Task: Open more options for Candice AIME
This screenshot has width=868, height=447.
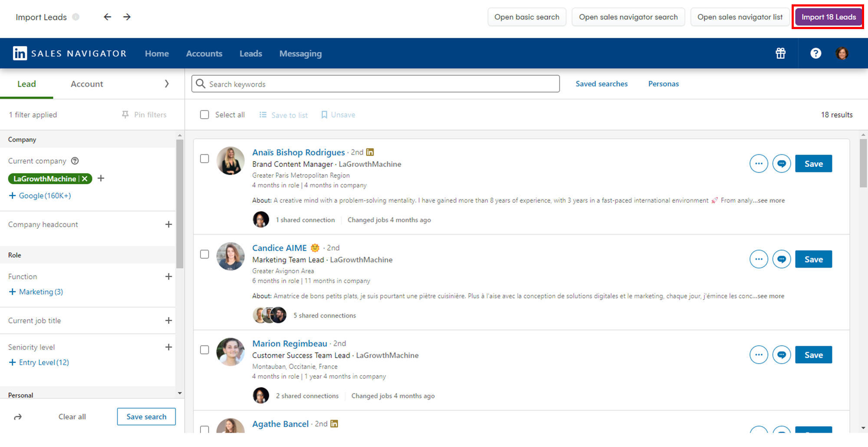Action: click(x=759, y=259)
